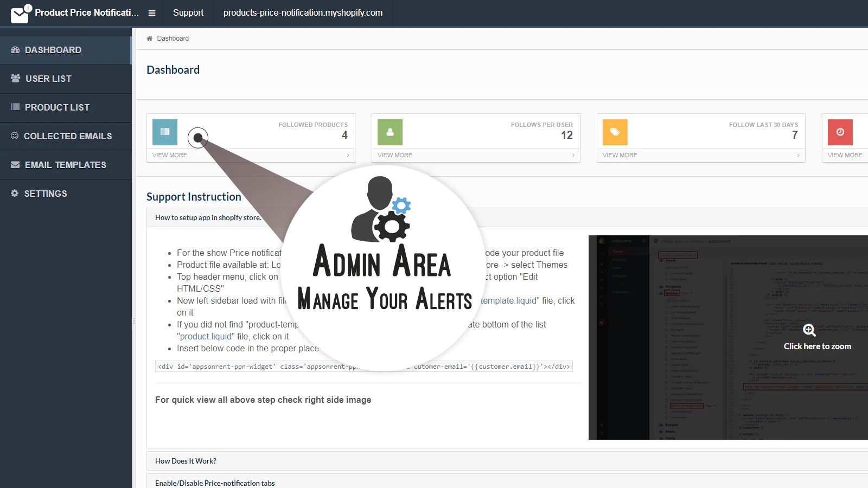Open the products-price-notification.myshopify.com store link
This screenshot has height=488, width=868.
pos(303,12)
